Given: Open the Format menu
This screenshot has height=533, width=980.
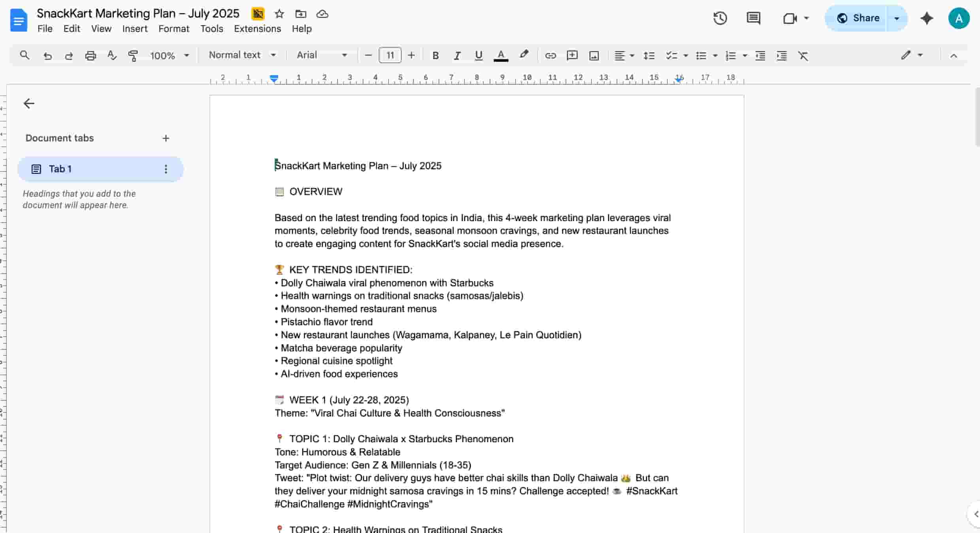Looking at the screenshot, I should 174,29.
